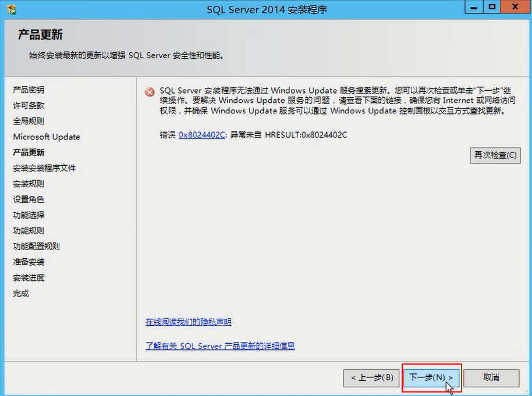Image resolution: width=532 pixels, height=396 pixels.
Task: Select the 全局规则 step in the sidebar
Action: 29,121
